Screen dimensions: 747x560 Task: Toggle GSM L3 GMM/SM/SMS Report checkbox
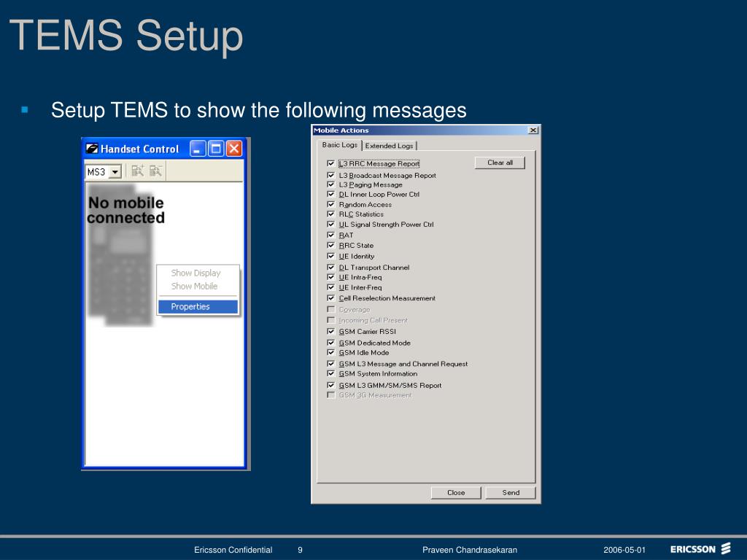[330, 385]
